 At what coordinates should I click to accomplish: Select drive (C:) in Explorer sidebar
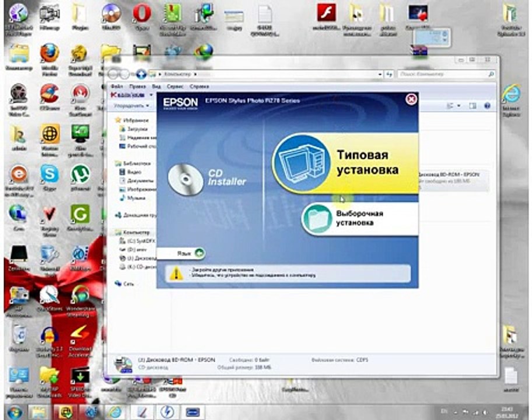point(141,241)
